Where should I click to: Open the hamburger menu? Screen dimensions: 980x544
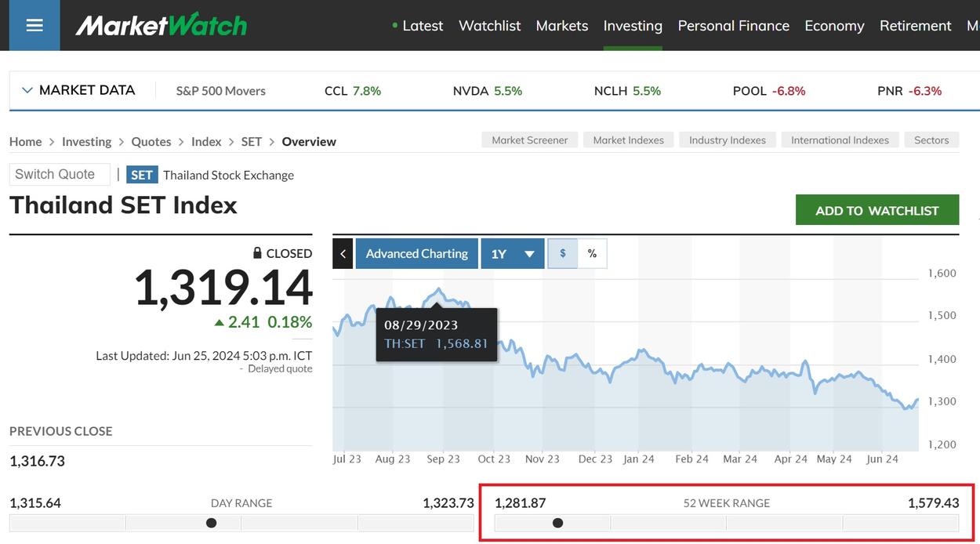(x=34, y=25)
